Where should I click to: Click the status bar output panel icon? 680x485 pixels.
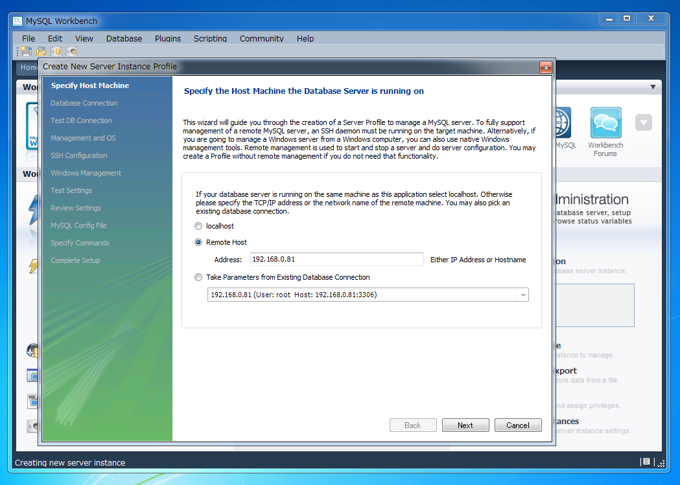pyautogui.click(x=646, y=462)
